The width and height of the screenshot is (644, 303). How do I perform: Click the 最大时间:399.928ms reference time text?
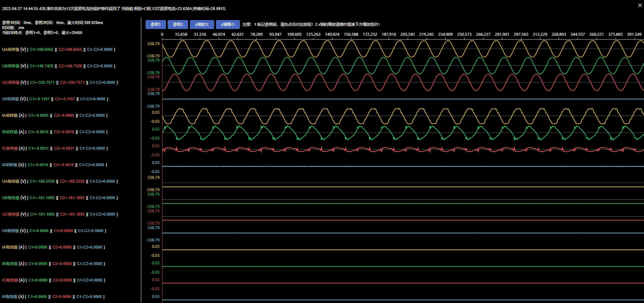point(85,23)
